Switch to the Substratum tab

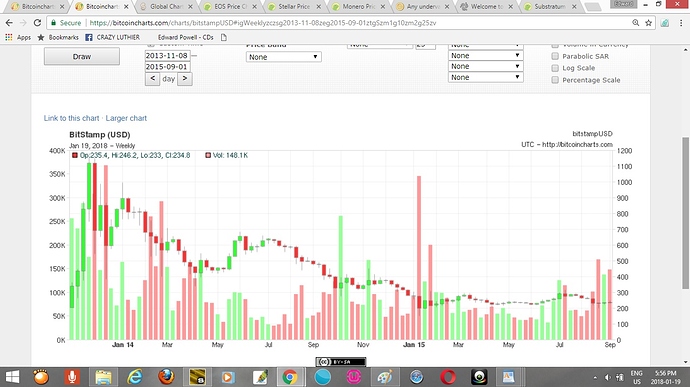click(x=550, y=7)
